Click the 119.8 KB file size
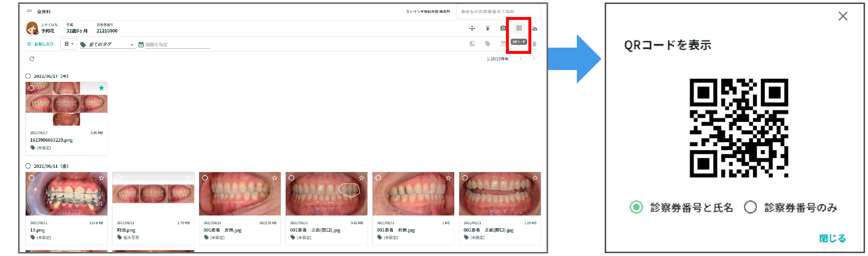Image resolution: width=868 pixels, height=256 pixels. 96,223
